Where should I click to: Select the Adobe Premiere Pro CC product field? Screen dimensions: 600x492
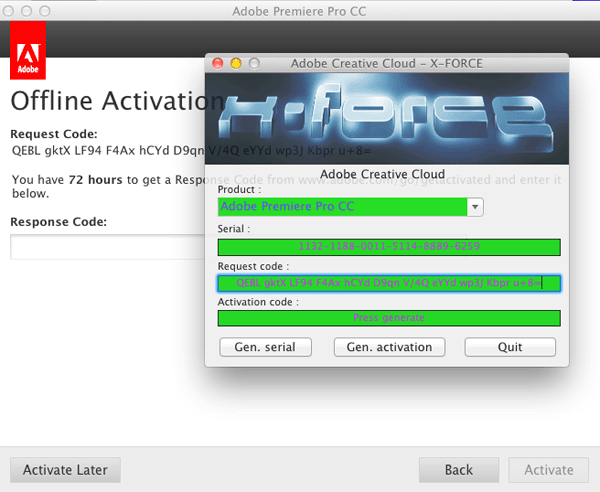(x=342, y=207)
